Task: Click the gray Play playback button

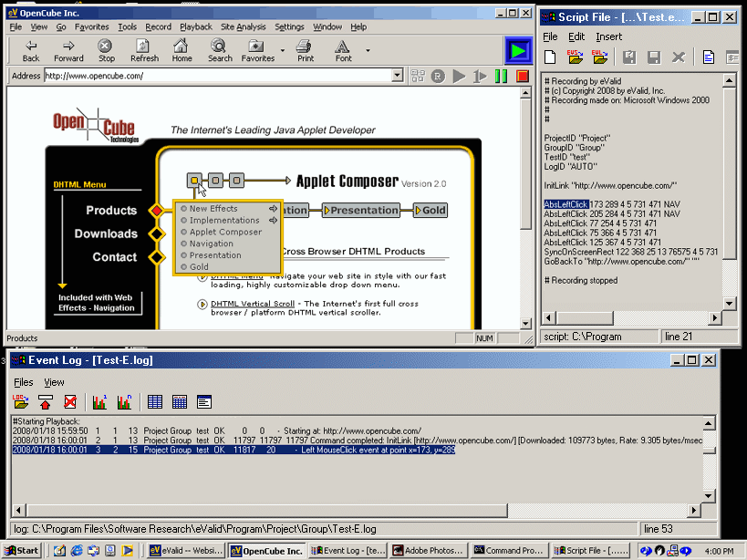Action: (459, 77)
